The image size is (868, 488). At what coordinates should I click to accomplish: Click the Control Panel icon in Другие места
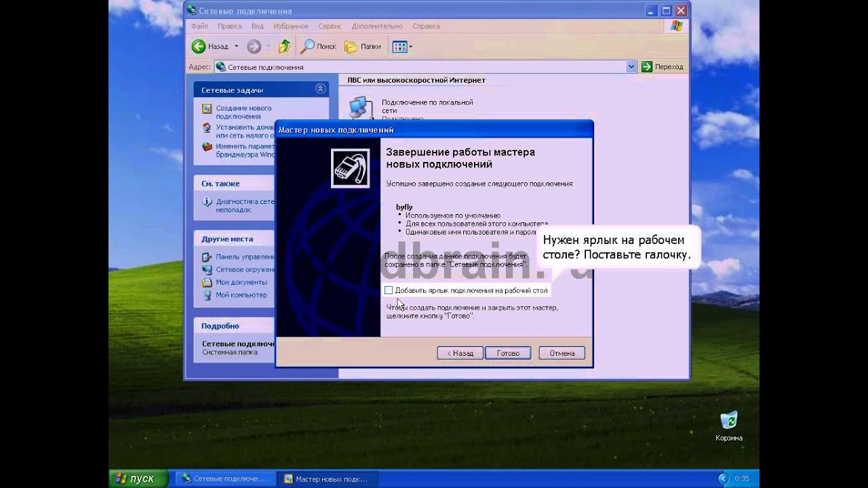(x=208, y=257)
